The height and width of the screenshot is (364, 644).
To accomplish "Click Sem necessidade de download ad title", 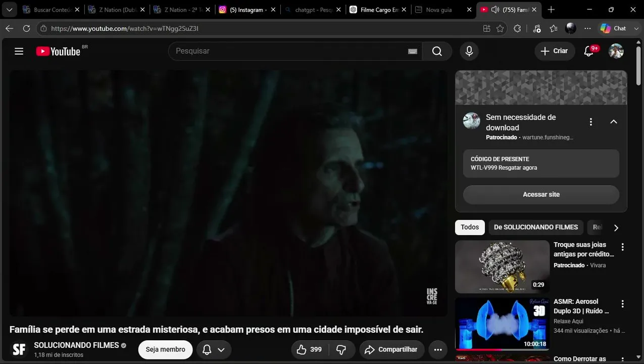I will (521, 122).
